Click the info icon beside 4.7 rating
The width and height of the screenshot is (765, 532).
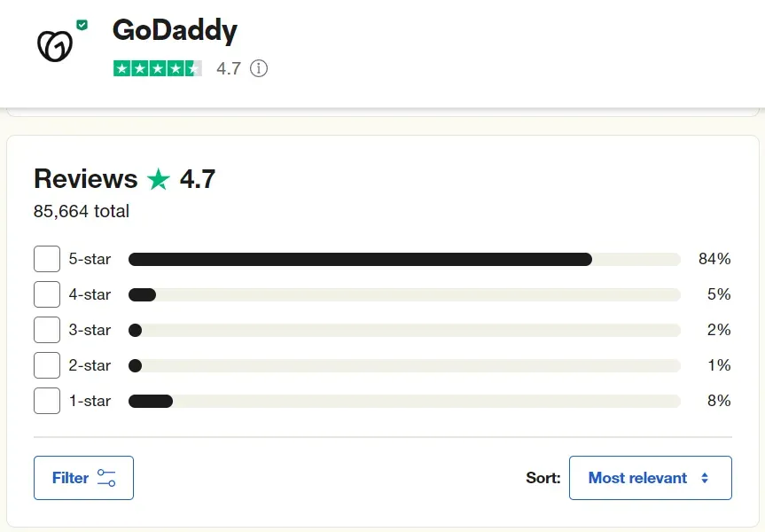(x=259, y=68)
